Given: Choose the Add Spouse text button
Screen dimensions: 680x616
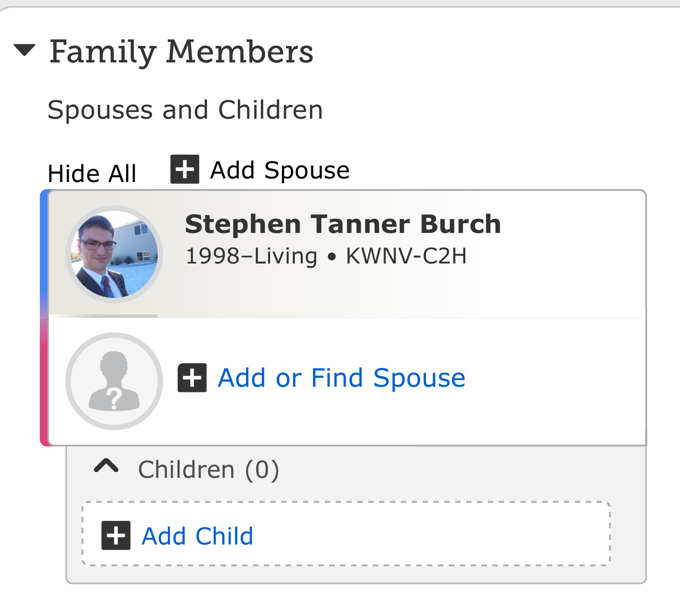Looking at the screenshot, I should click(x=280, y=170).
